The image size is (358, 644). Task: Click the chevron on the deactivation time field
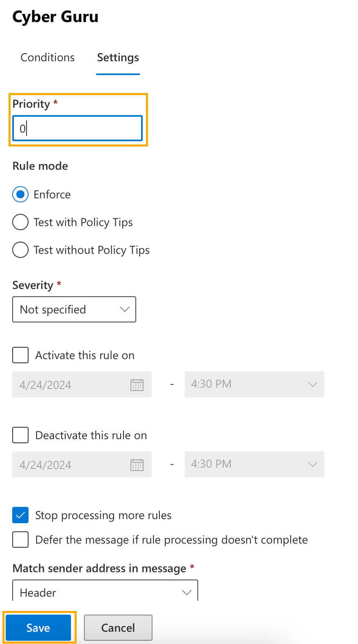click(312, 464)
